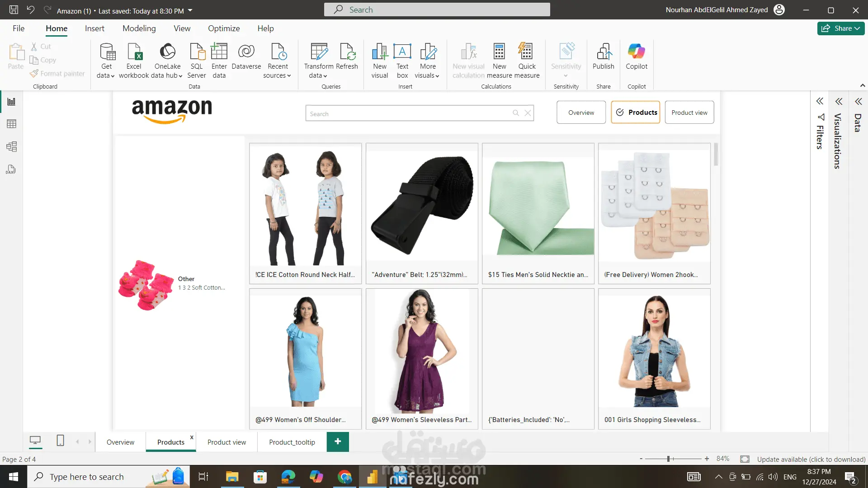Click the Product view navigation button
Screen dimensions: 868x488
(x=689, y=113)
